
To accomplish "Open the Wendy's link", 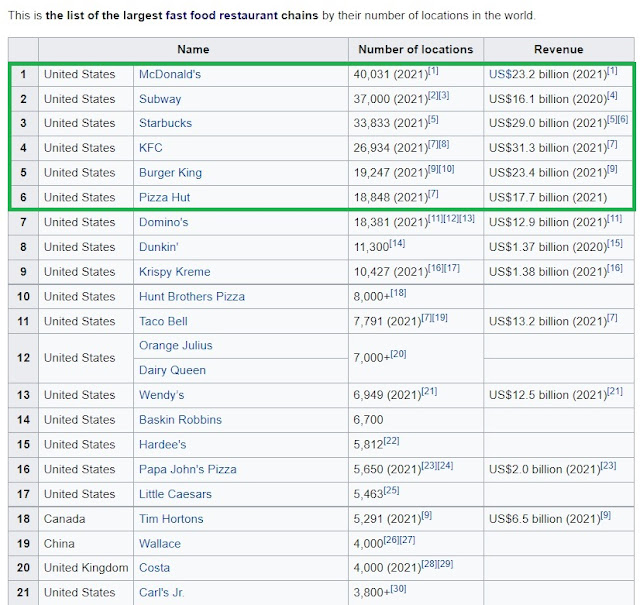I will [161, 395].
